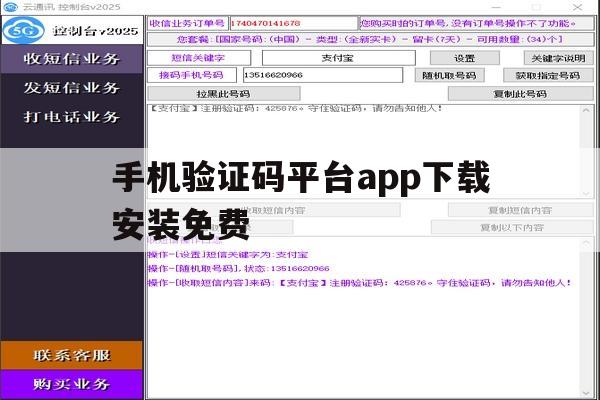
Task: Click the 收取短信内容 button
Action: coord(274,210)
